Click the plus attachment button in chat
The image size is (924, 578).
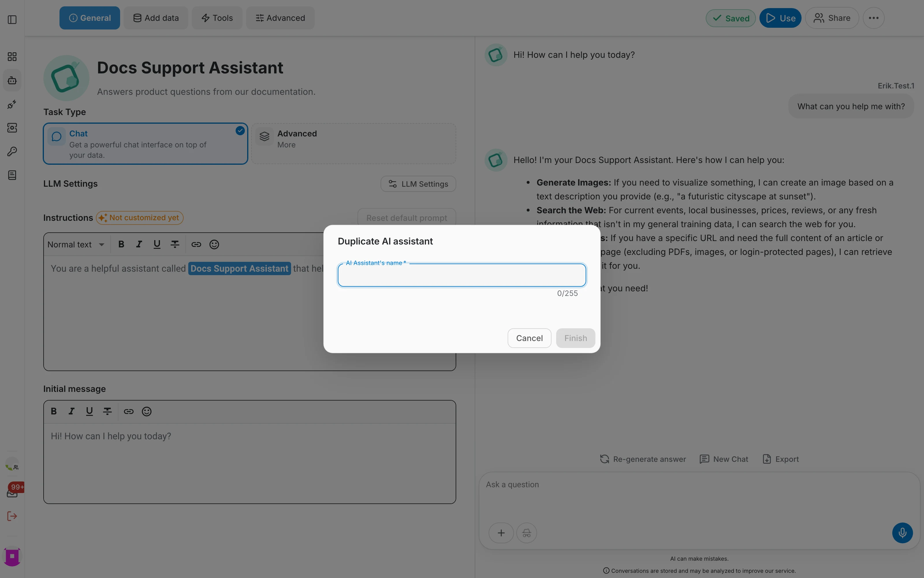pos(501,533)
